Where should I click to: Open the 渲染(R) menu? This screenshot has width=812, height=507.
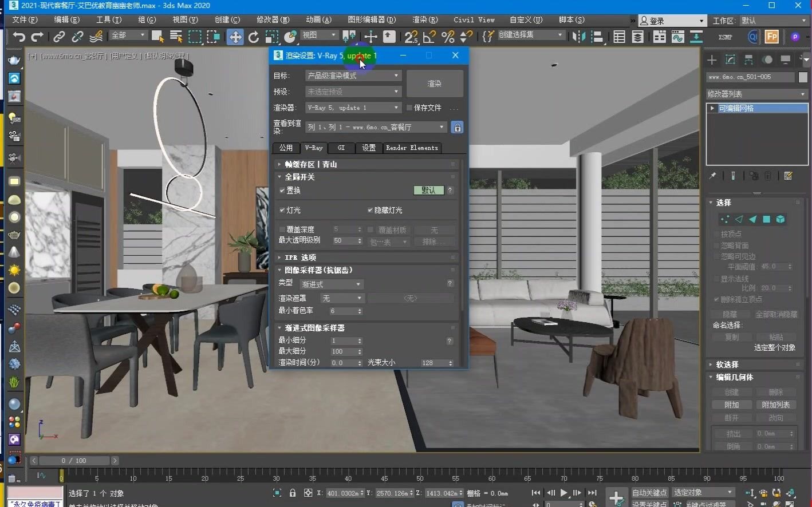pos(424,19)
